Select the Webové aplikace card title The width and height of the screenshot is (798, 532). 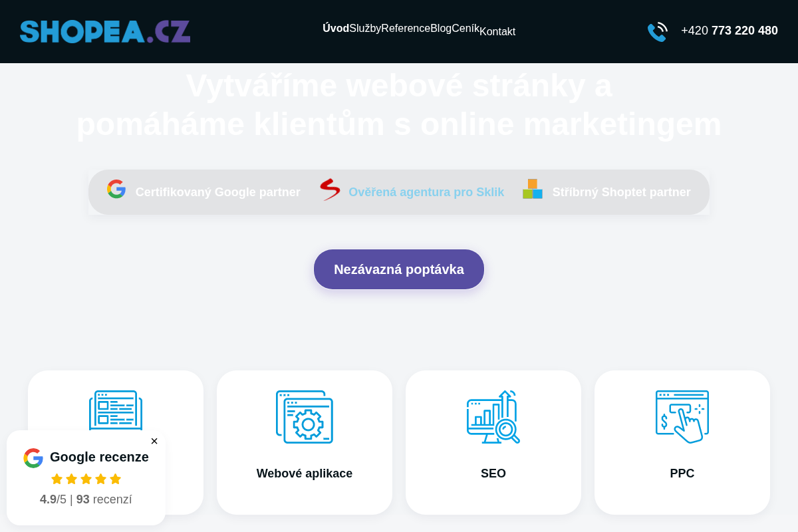(305, 473)
